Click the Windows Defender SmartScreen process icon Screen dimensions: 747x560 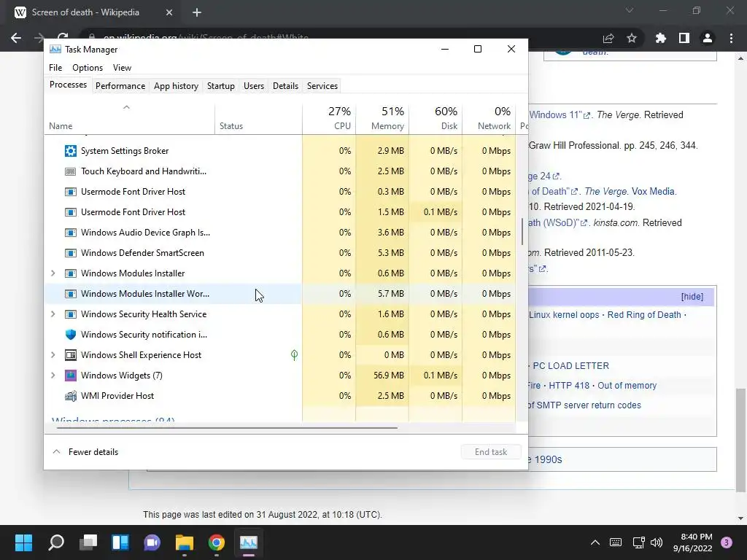[71, 253]
